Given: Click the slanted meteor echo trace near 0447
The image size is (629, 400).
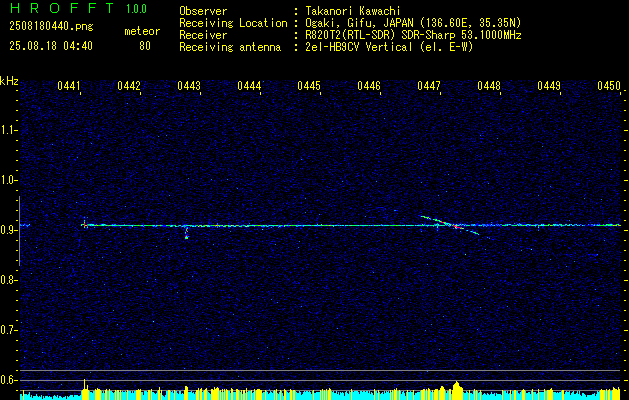Looking at the screenshot, I should point(449,225).
